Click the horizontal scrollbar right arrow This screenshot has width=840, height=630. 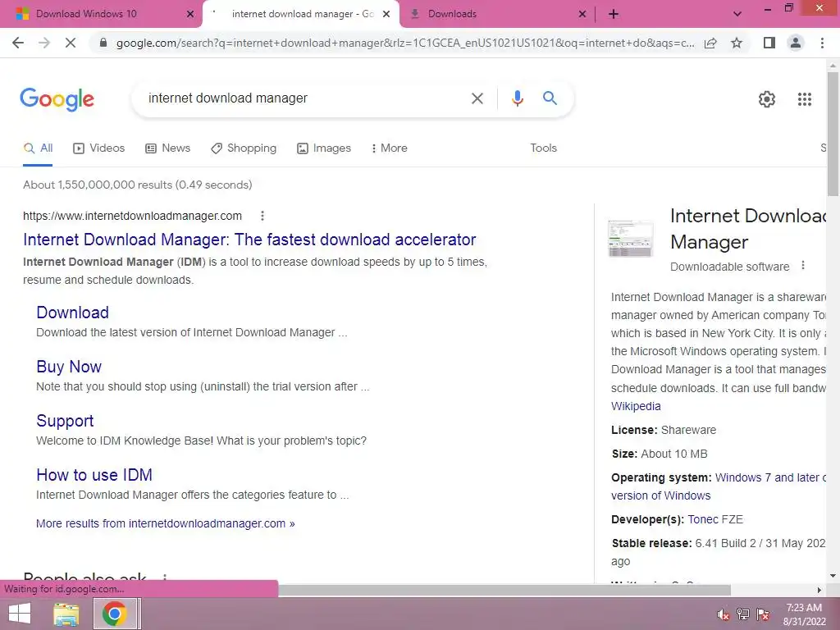[x=819, y=590]
